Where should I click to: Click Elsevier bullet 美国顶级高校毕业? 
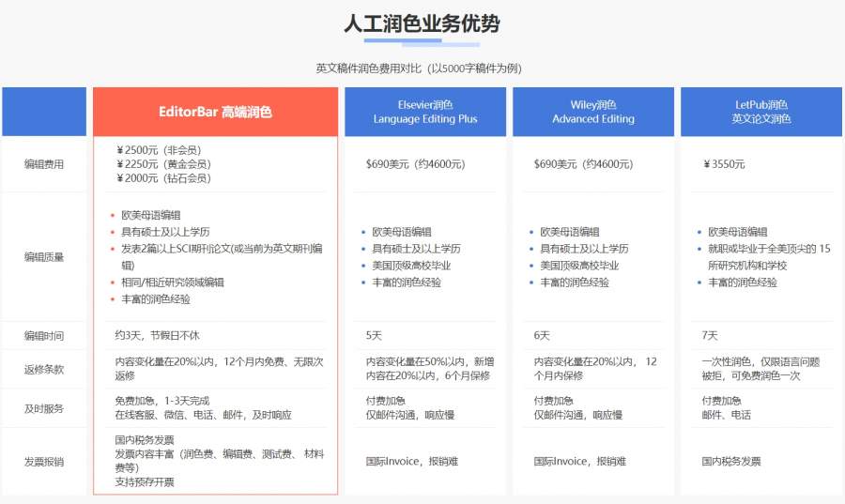click(x=412, y=266)
